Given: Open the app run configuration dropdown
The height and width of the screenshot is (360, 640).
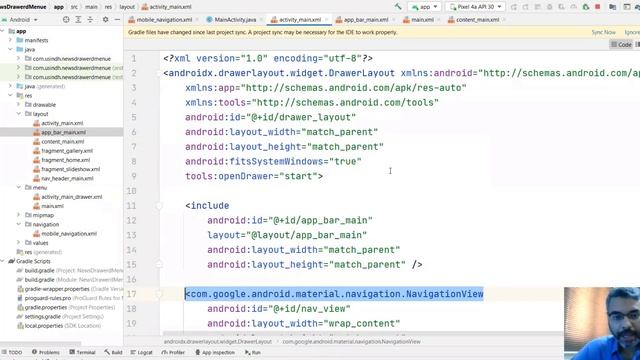Looking at the screenshot, I should pyautogui.click(x=424, y=7).
